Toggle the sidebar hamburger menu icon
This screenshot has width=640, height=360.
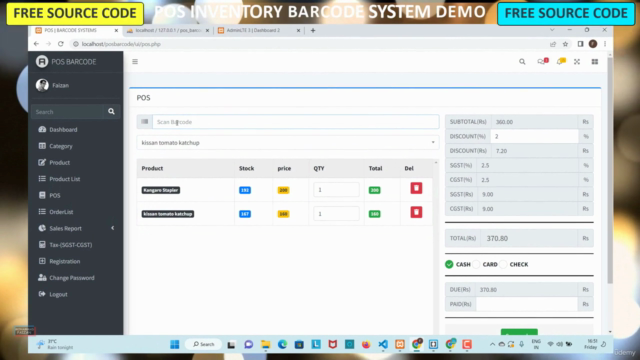[x=135, y=62]
